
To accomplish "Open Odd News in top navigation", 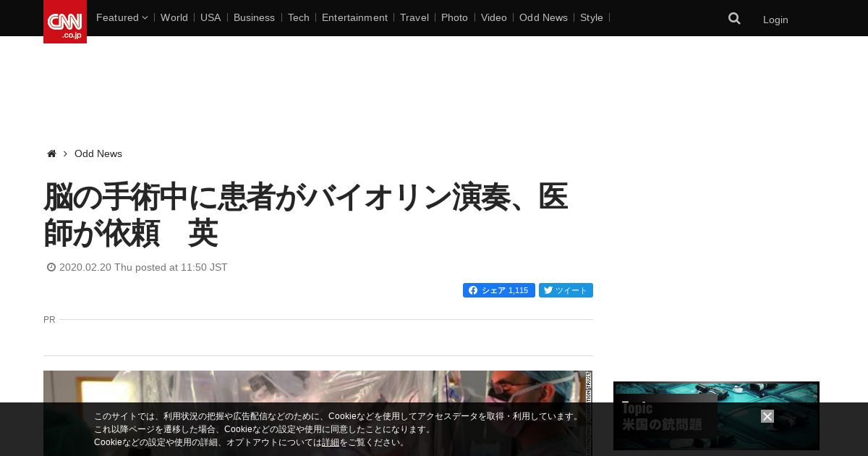I will 543,17.
